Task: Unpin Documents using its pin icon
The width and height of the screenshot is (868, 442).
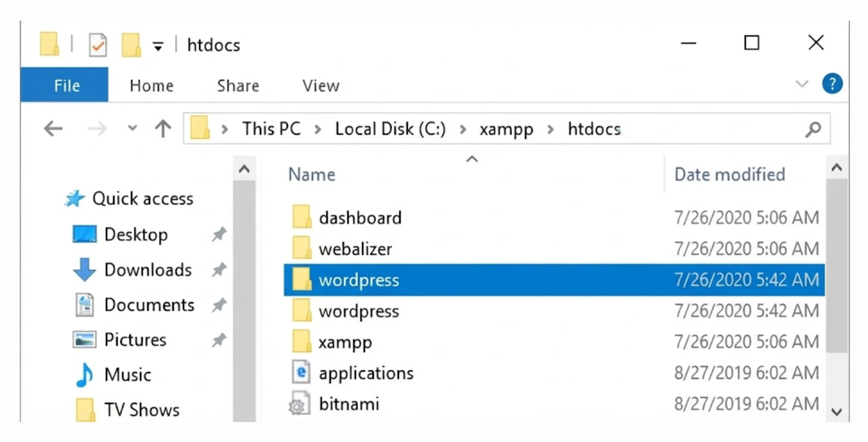Action: click(219, 305)
